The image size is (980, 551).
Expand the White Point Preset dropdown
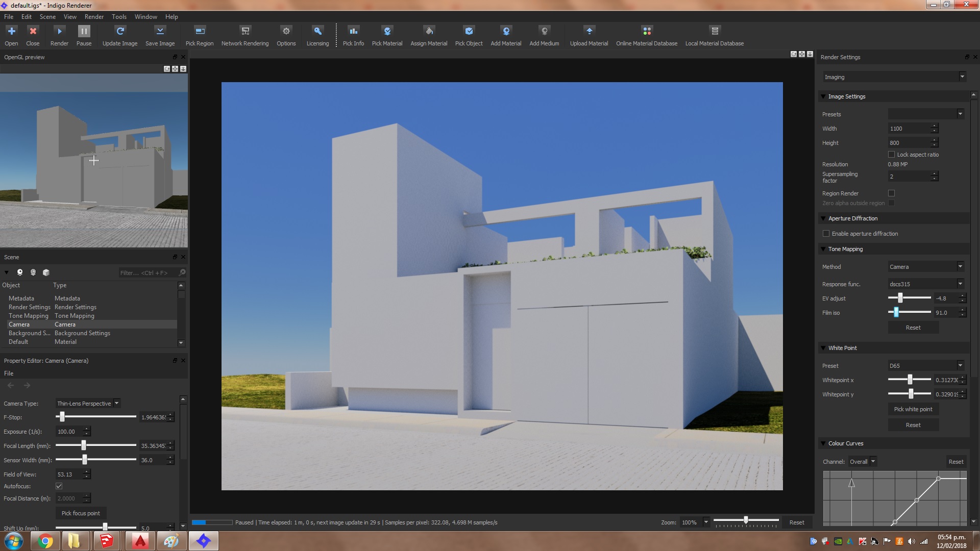click(x=926, y=366)
